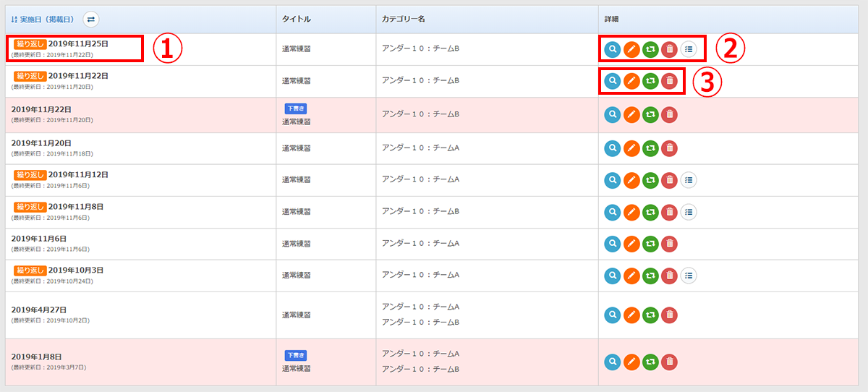Click the green copy icon for 2019年11月12日

(650, 179)
